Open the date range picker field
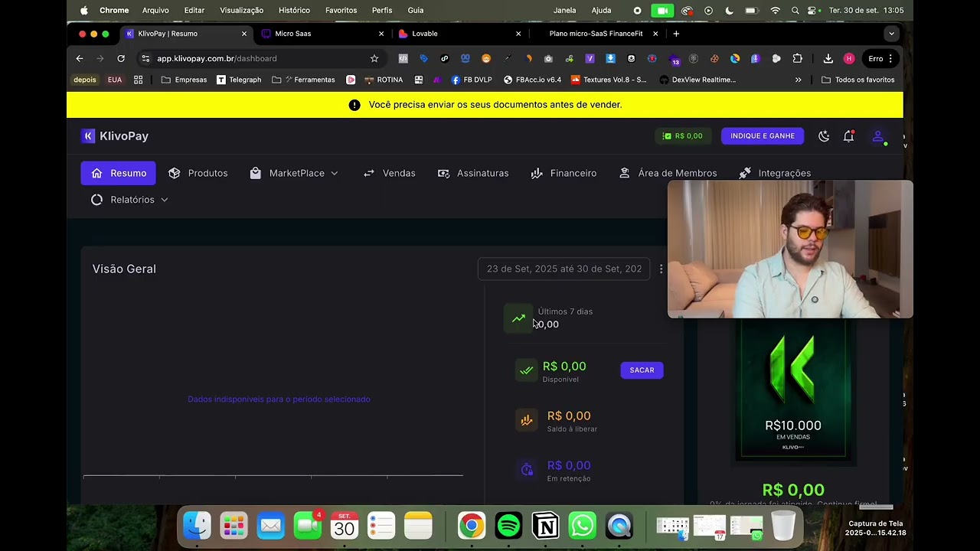 [x=563, y=269]
